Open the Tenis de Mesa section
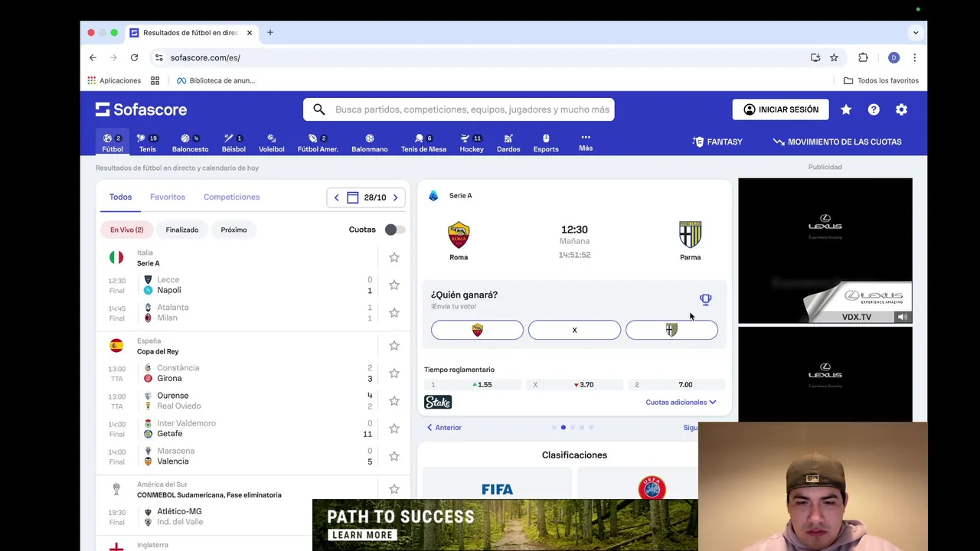This screenshot has width=980, height=551. point(423,142)
